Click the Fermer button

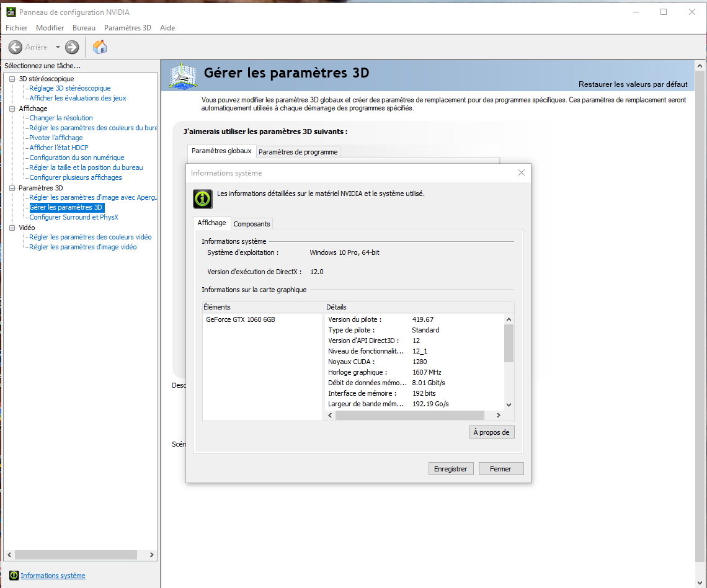[x=501, y=469]
